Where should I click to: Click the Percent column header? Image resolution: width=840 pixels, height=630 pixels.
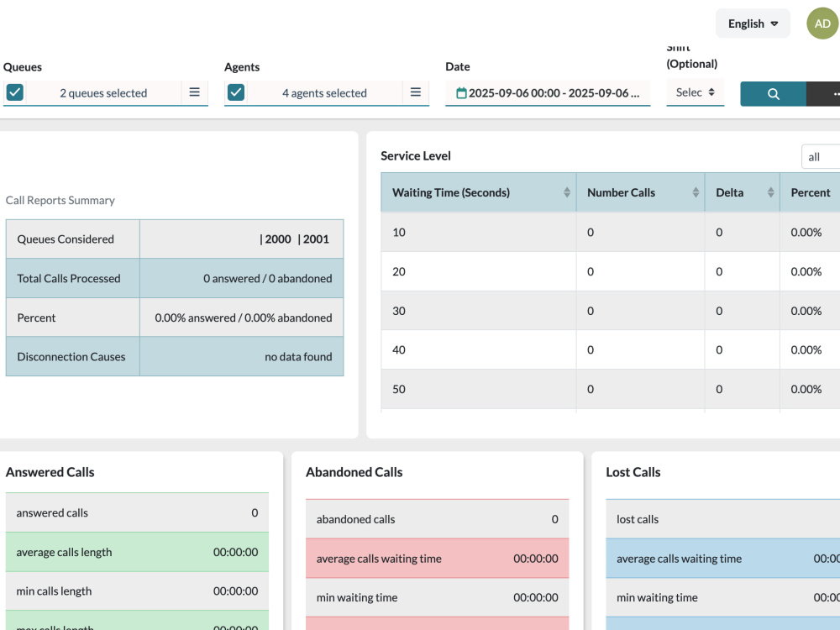[x=810, y=192]
